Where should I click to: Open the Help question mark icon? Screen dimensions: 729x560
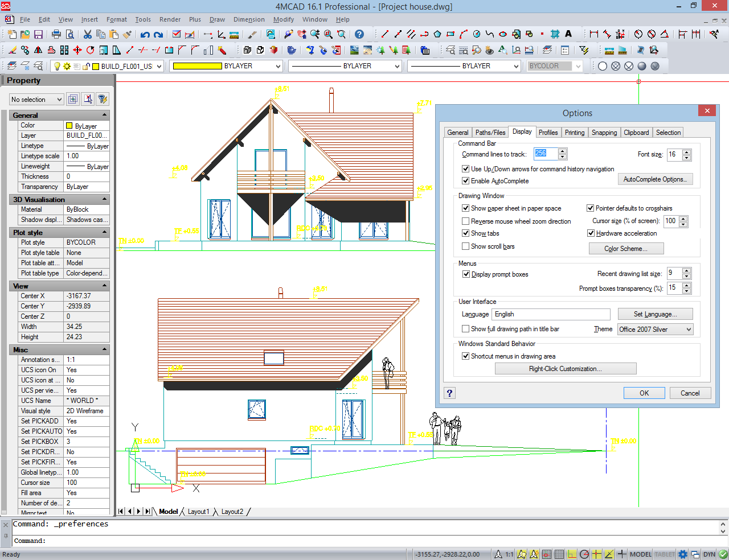(359, 34)
